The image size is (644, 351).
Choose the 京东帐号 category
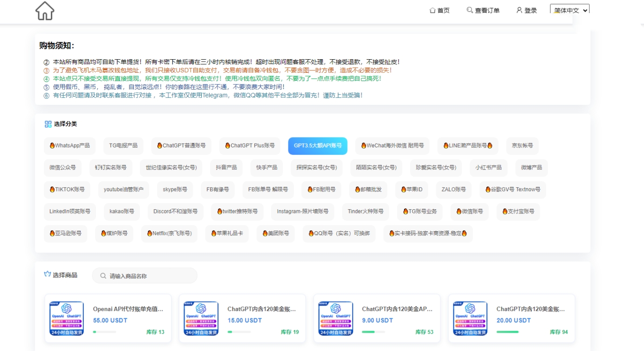(522, 146)
